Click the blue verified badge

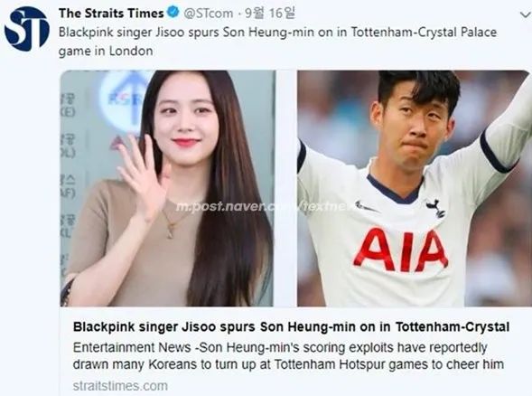[173, 13]
